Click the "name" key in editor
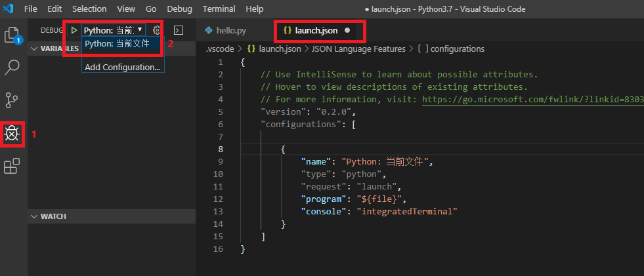 316,161
